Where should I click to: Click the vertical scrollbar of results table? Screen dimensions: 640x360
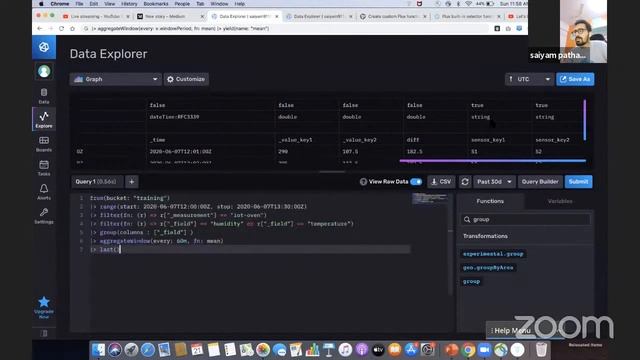[x=585, y=120]
